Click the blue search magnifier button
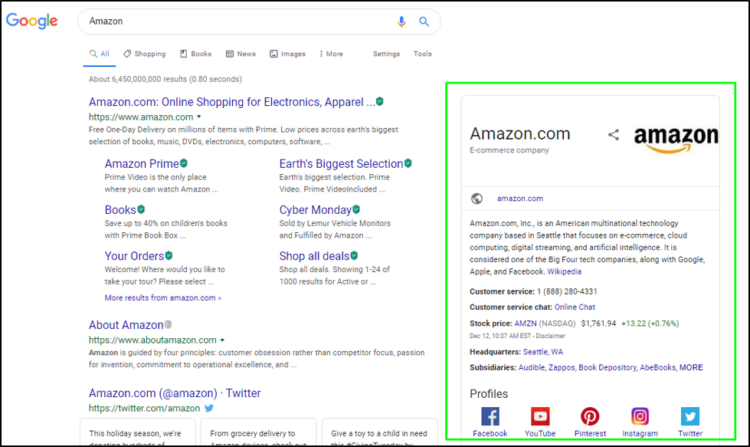Image resolution: width=750 pixels, height=447 pixels. (424, 22)
